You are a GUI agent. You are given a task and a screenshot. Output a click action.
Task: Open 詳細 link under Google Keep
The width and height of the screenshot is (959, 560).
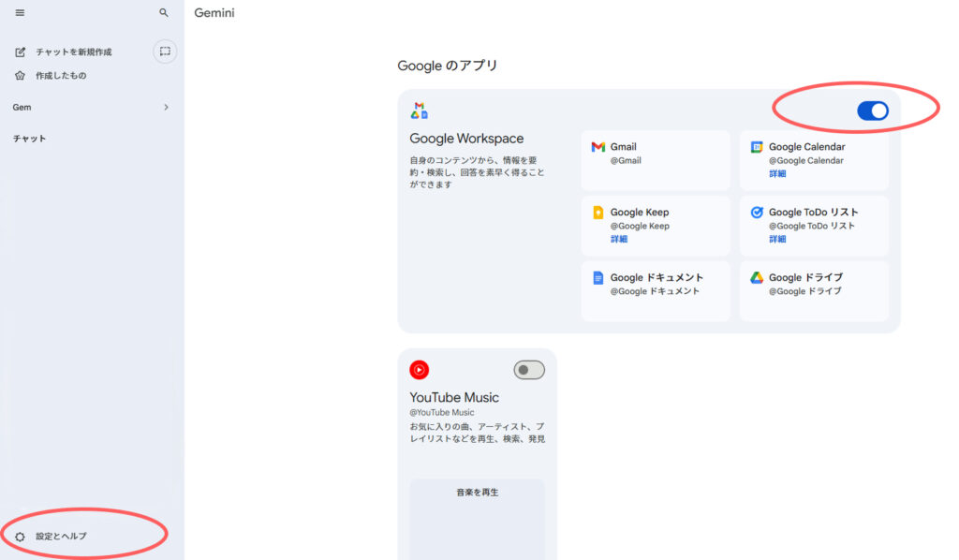point(619,240)
